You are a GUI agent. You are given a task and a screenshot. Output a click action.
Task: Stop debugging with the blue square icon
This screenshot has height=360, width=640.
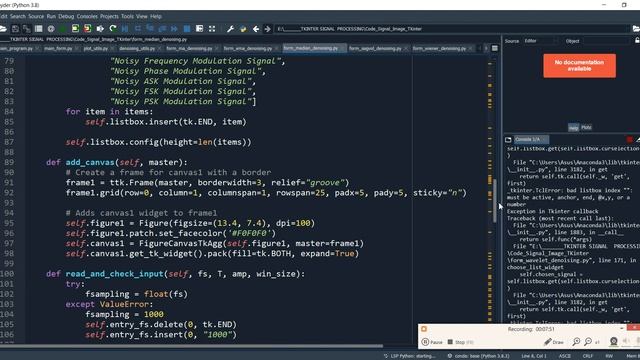click(187, 29)
